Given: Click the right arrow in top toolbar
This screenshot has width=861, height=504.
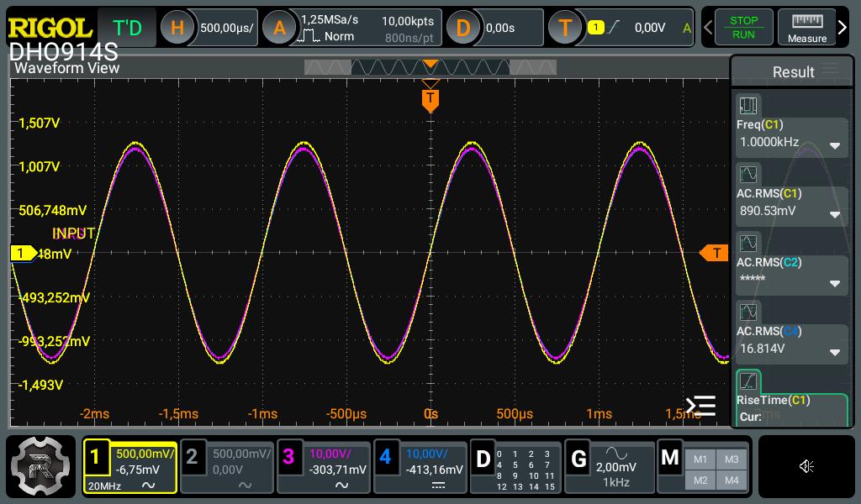Looking at the screenshot, I should coord(843,28).
